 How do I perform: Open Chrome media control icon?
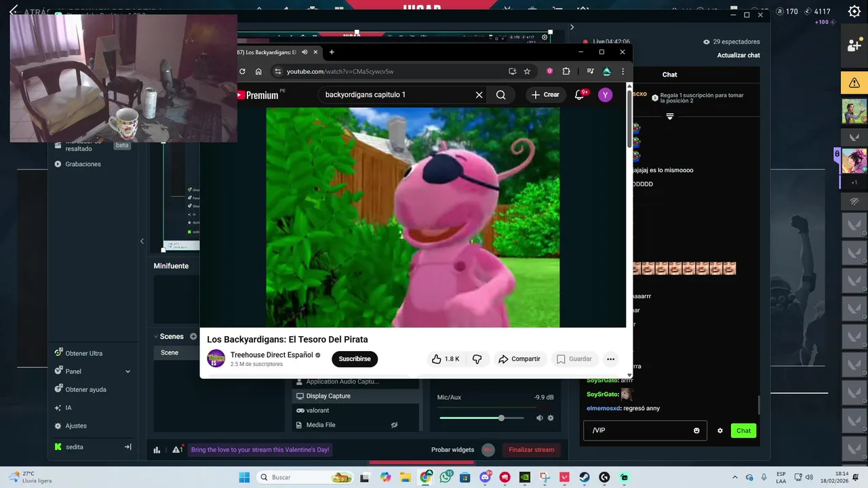coord(591,71)
